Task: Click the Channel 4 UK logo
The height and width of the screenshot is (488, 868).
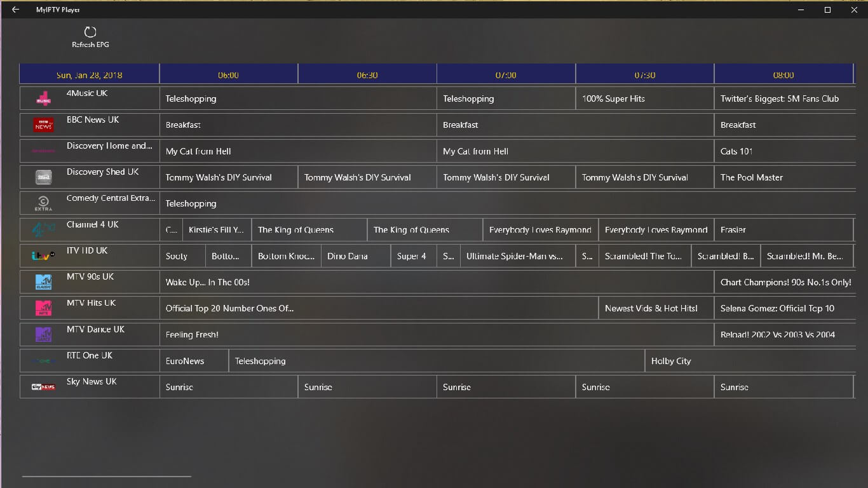Action: (42, 229)
